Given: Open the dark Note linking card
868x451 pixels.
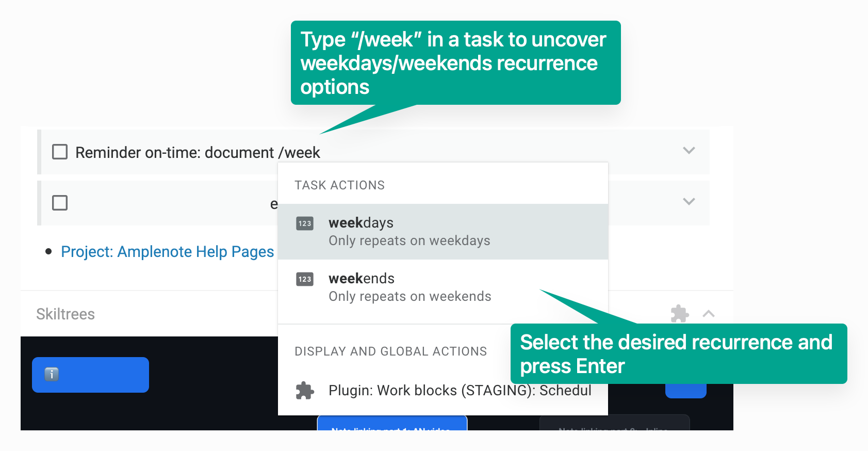Looking at the screenshot, I should pos(614,423).
